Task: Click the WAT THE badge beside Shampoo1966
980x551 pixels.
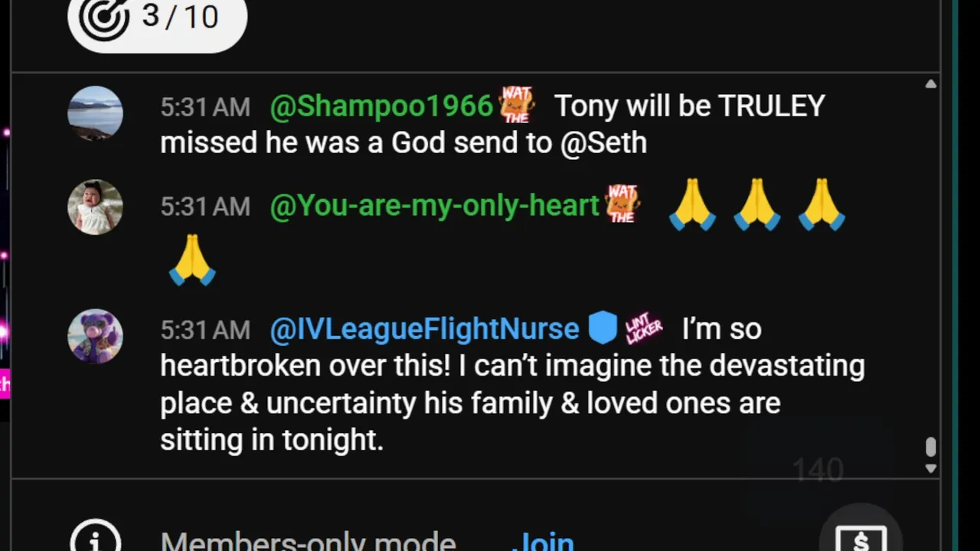Action: [517, 105]
